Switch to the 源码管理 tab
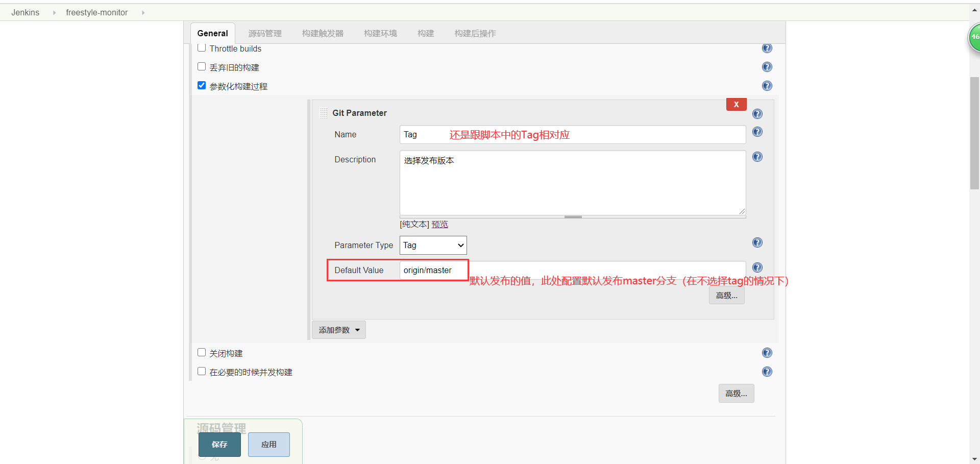980x464 pixels. pyautogui.click(x=265, y=33)
